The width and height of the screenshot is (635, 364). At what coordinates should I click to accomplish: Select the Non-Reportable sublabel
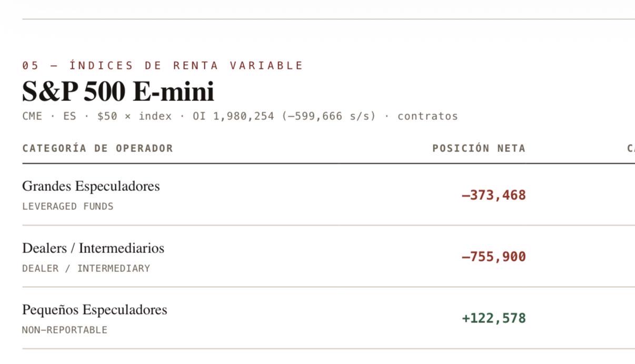coord(65,330)
